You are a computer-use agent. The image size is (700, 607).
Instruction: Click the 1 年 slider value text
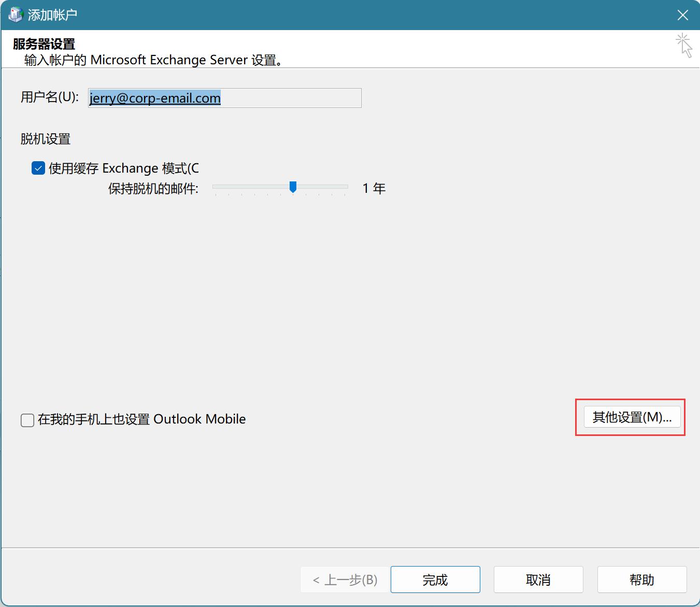pyautogui.click(x=374, y=189)
